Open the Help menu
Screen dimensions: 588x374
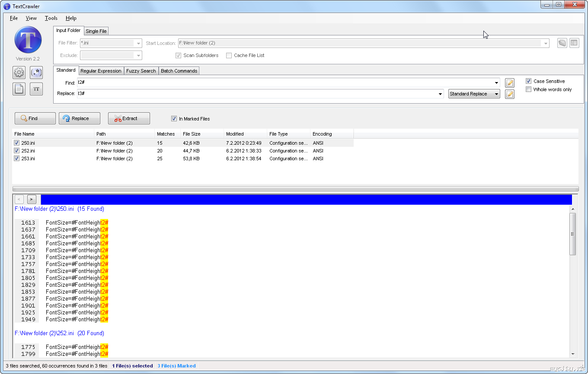click(x=71, y=18)
